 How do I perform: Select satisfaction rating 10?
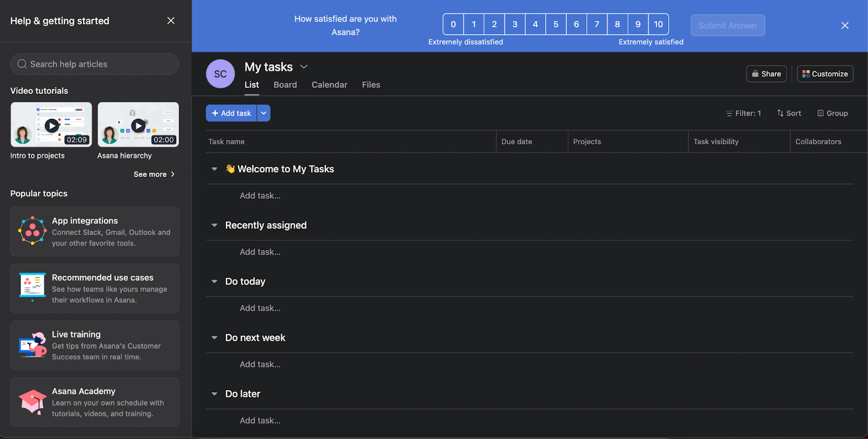pos(658,24)
